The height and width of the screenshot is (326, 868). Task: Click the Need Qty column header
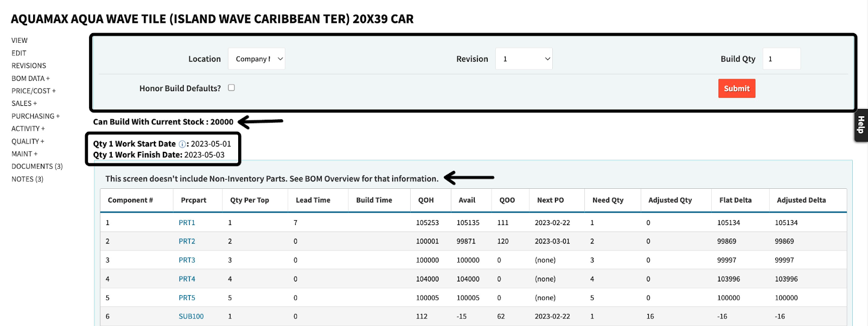click(x=608, y=200)
